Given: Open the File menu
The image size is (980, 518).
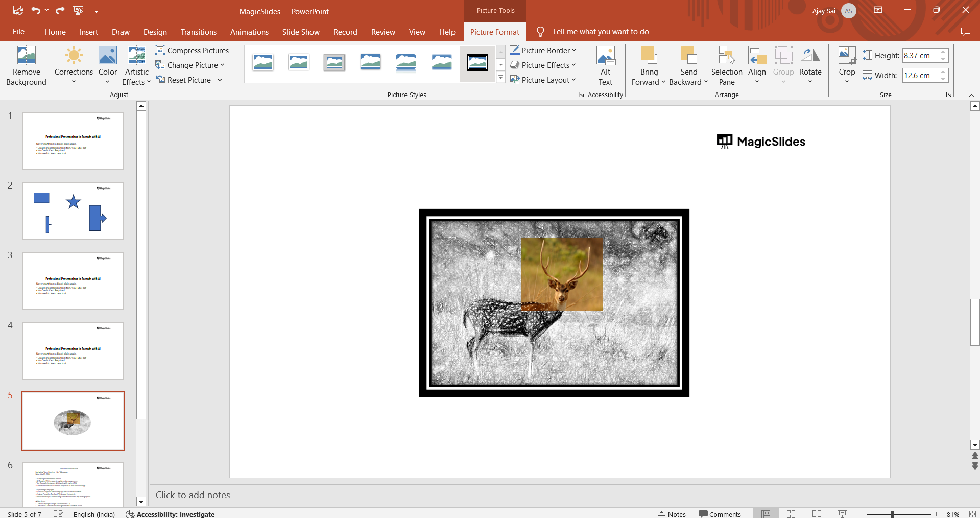Looking at the screenshot, I should [x=18, y=32].
